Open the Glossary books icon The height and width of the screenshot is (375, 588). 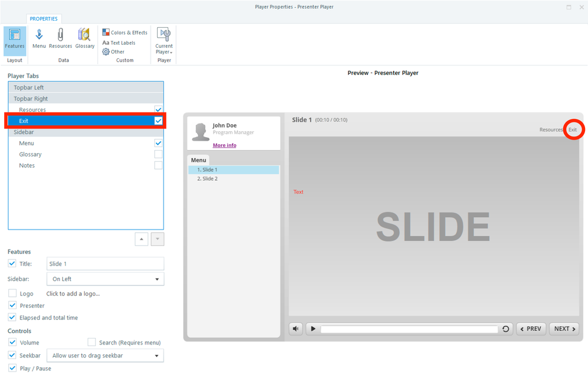[x=85, y=39]
